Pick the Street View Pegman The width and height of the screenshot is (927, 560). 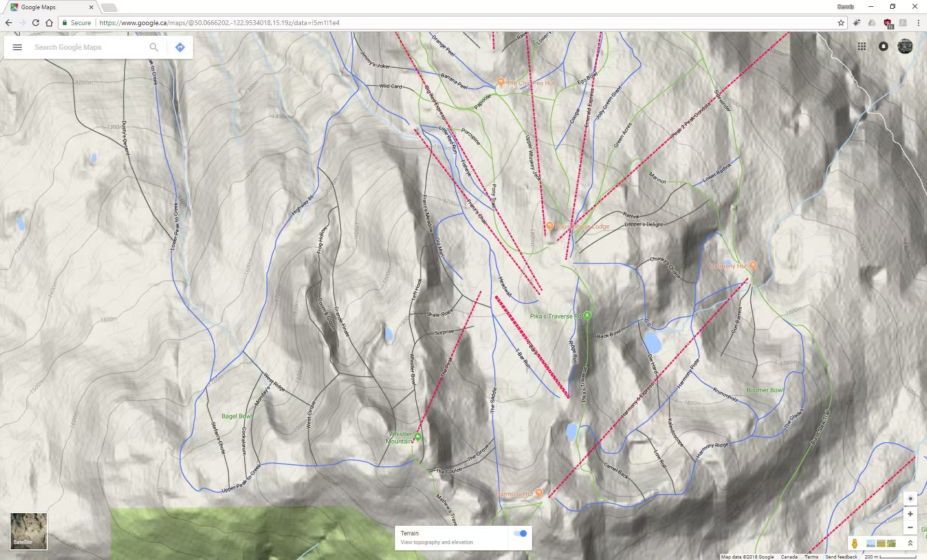coord(855,544)
